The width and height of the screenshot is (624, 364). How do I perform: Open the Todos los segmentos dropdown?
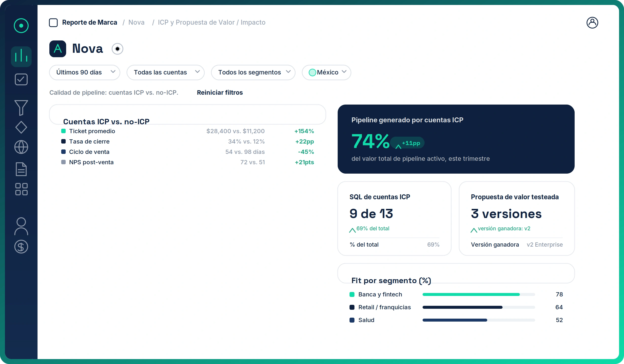coord(253,72)
